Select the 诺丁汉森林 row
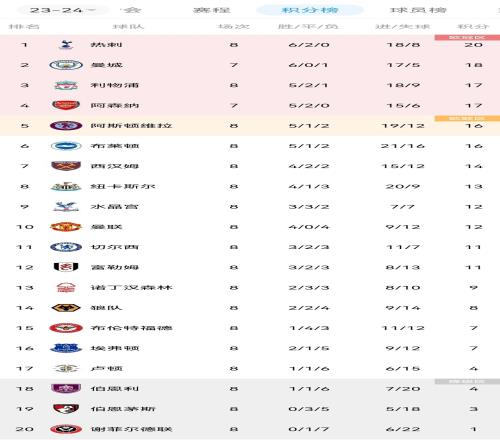Screen dimensions: 500x440 (250, 287)
